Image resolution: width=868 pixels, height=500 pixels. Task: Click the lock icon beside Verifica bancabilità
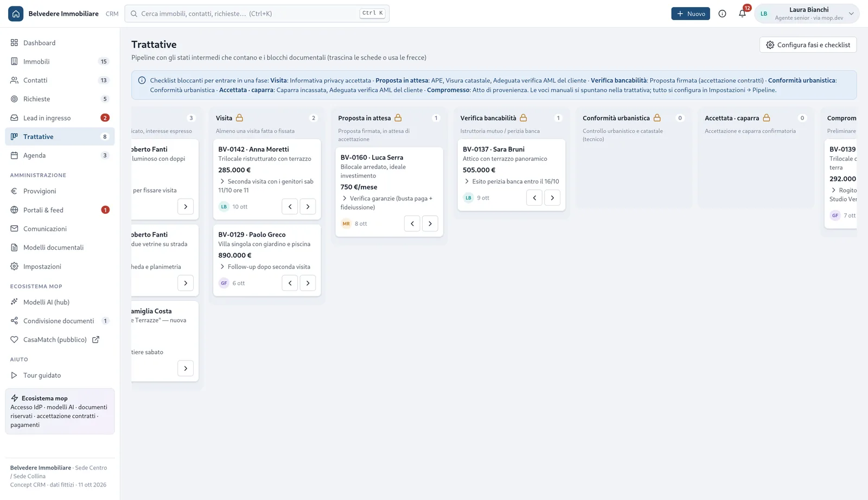(524, 118)
